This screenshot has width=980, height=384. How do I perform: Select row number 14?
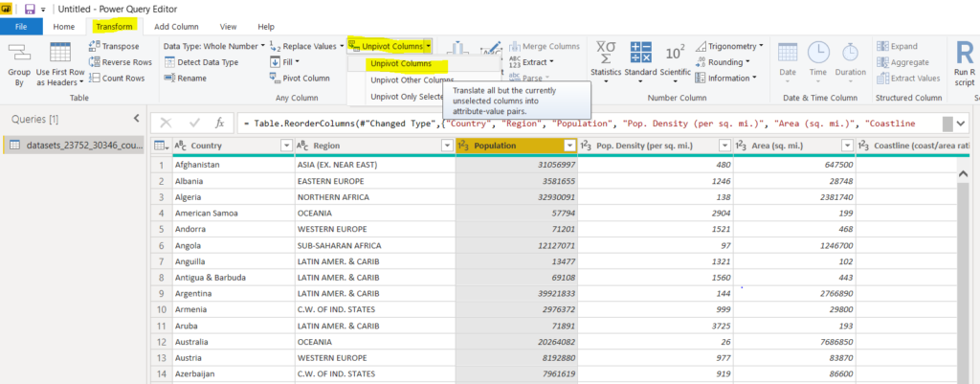[x=161, y=374]
